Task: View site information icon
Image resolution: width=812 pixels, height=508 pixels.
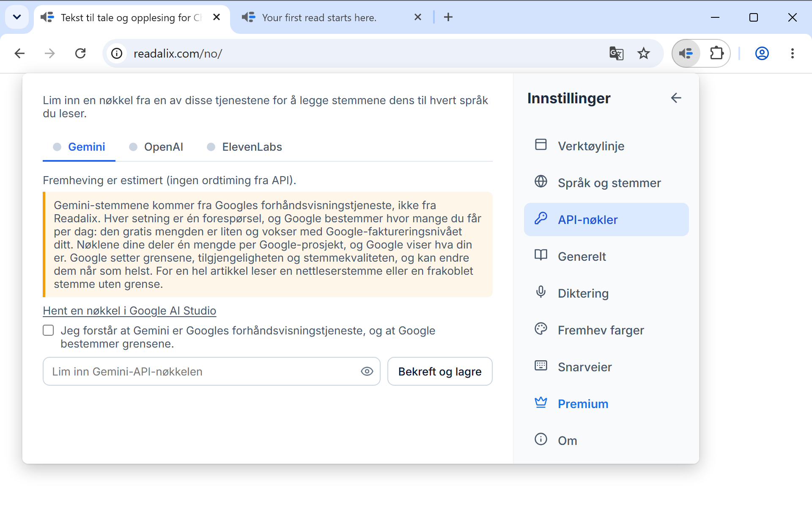Action: click(x=117, y=53)
